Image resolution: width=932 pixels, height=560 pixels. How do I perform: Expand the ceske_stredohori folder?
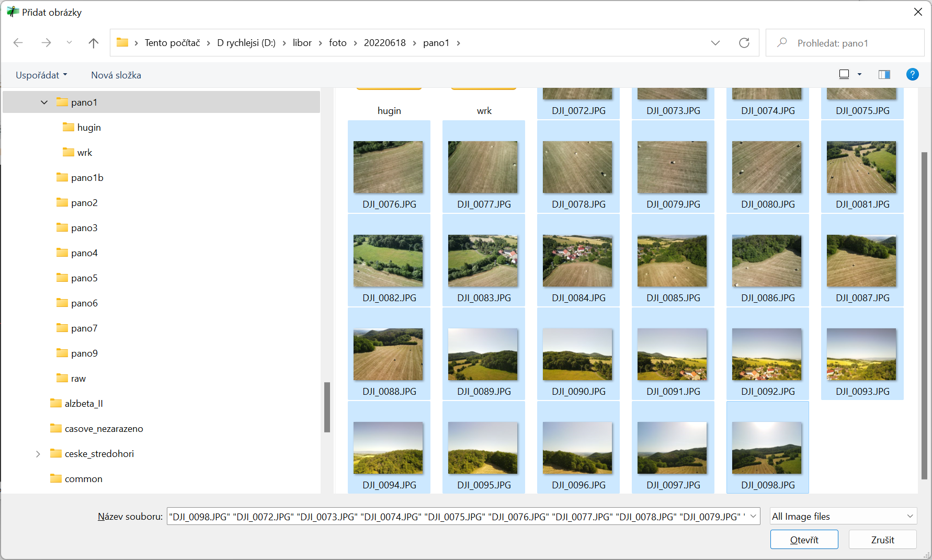pyautogui.click(x=38, y=454)
